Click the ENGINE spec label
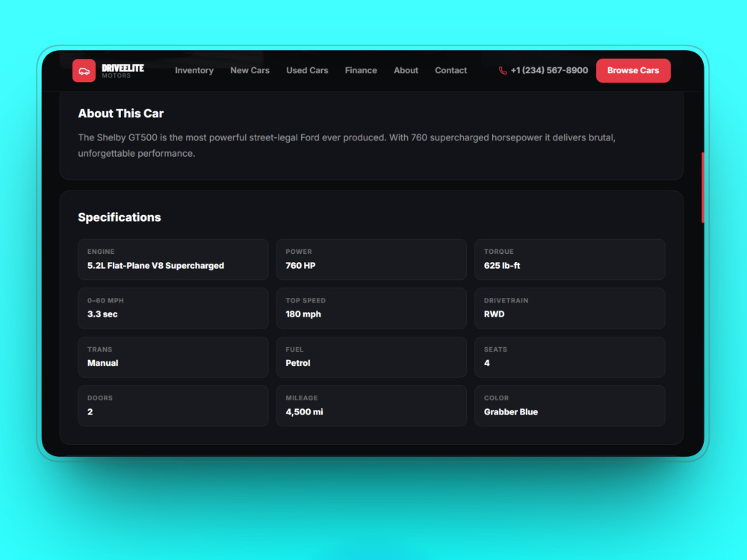 pyautogui.click(x=101, y=252)
